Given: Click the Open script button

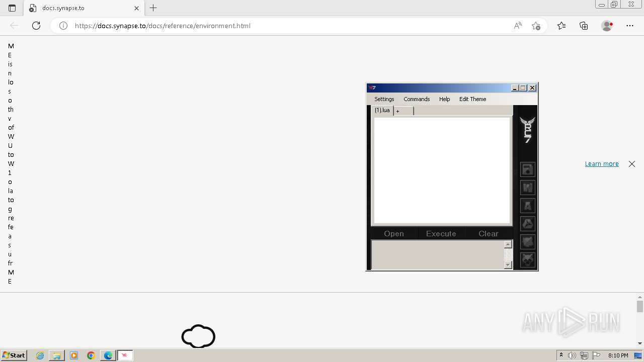Looking at the screenshot, I should point(394,234).
